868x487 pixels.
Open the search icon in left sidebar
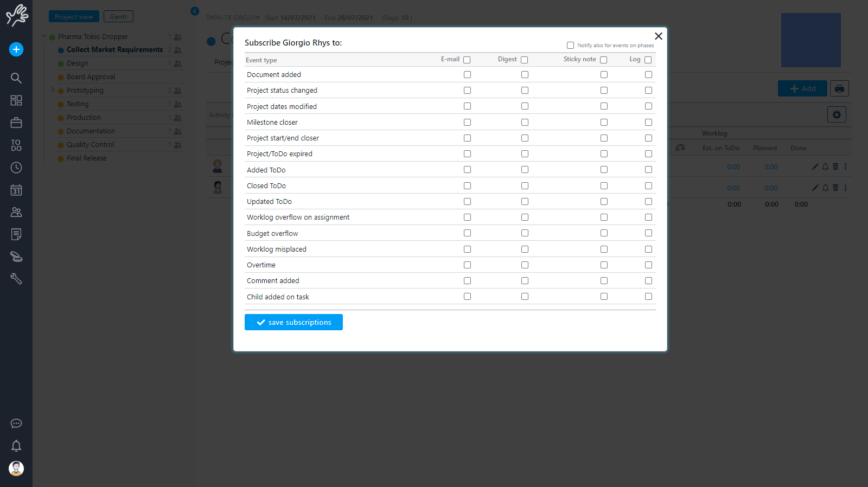16,78
